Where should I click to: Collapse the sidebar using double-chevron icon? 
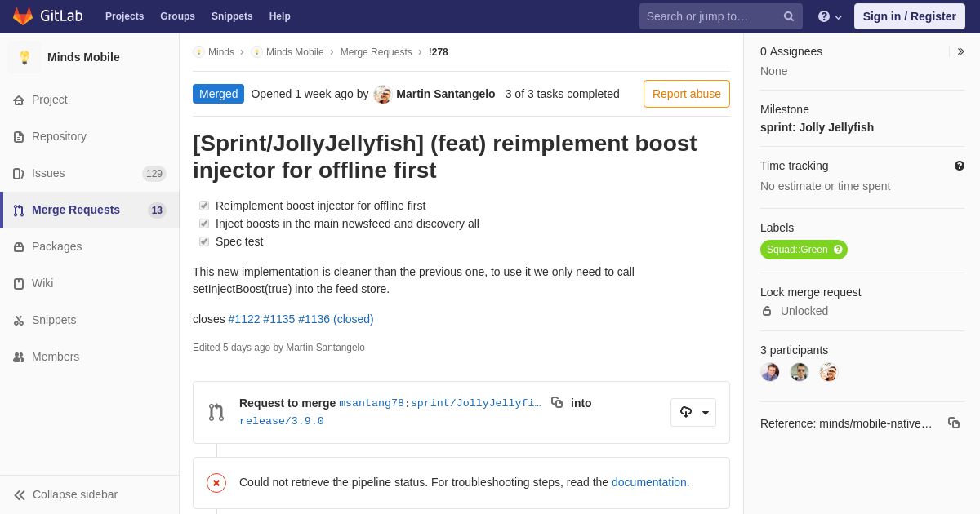pos(20,495)
